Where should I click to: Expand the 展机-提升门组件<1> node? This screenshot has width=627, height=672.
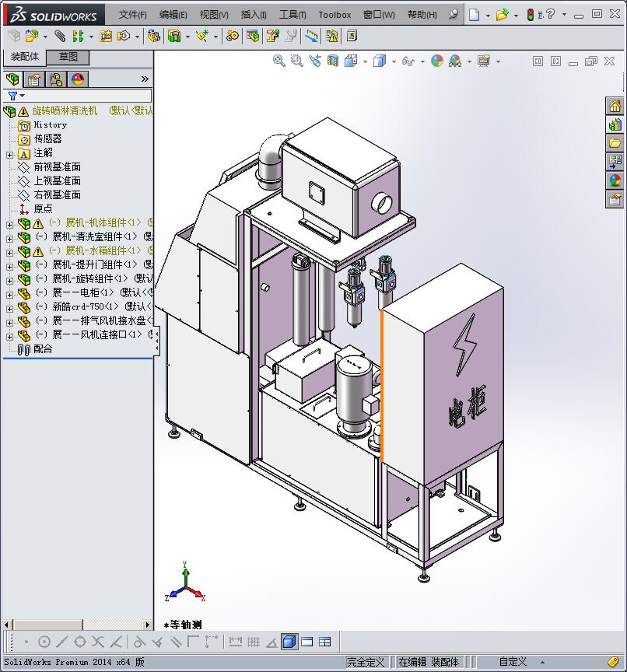point(10,267)
